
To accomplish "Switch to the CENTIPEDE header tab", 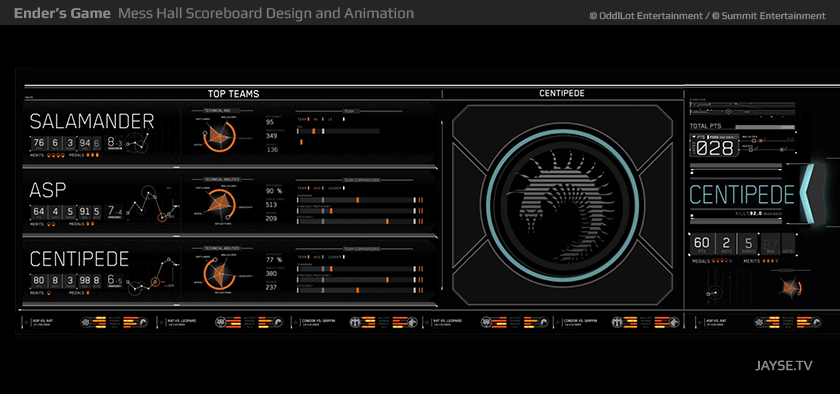I will pyautogui.click(x=561, y=93).
